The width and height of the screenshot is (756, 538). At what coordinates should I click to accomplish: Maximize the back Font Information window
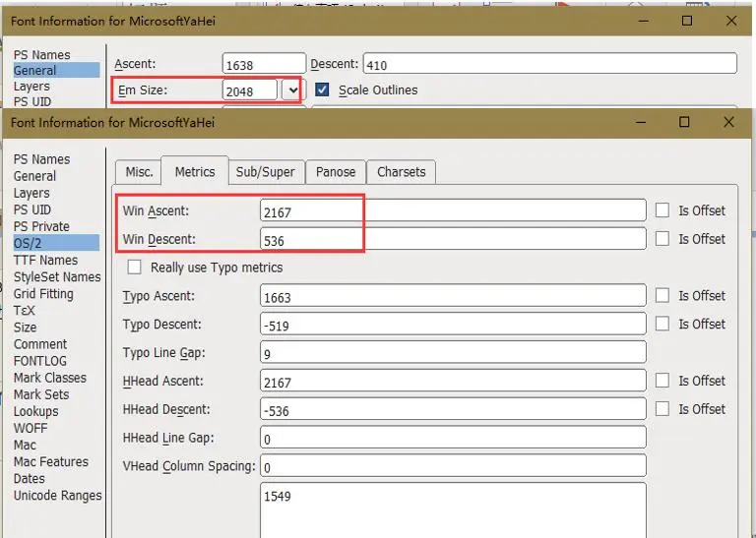686,21
